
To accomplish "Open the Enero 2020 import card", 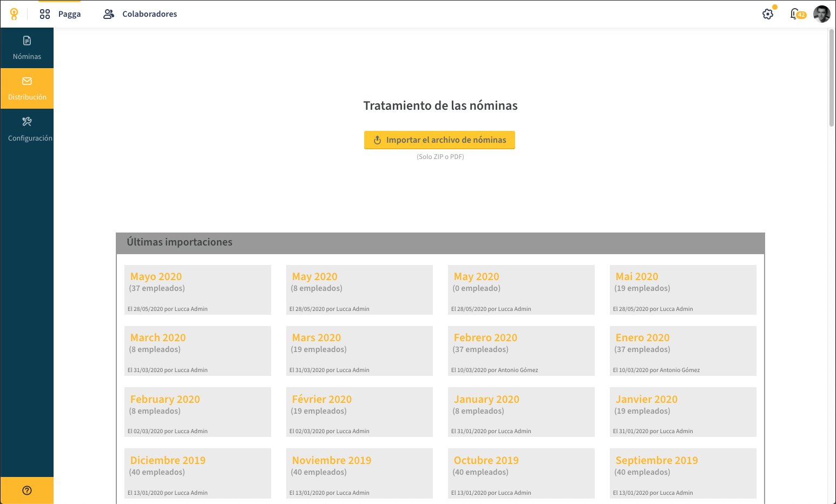I will coord(683,351).
